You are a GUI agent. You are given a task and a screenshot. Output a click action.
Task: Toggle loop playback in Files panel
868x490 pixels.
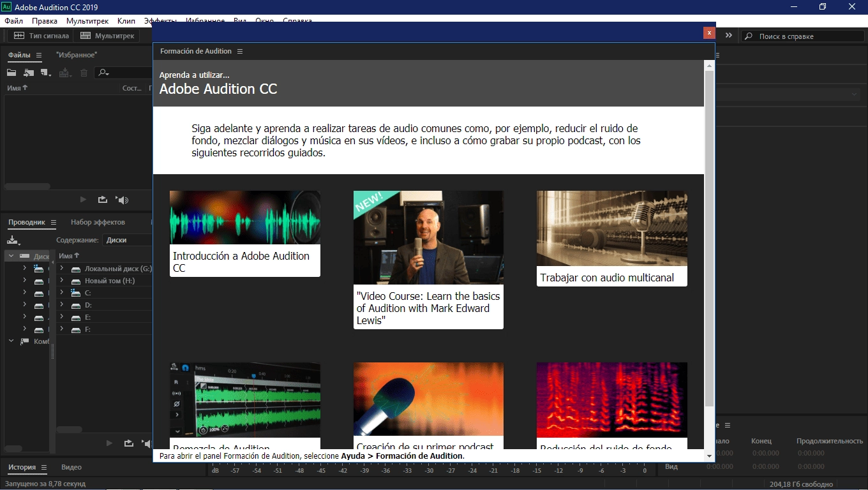[x=102, y=200]
